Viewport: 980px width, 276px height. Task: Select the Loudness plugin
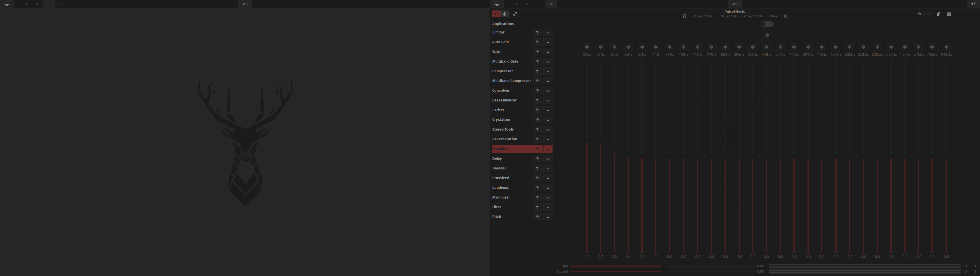(x=500, y=188)
